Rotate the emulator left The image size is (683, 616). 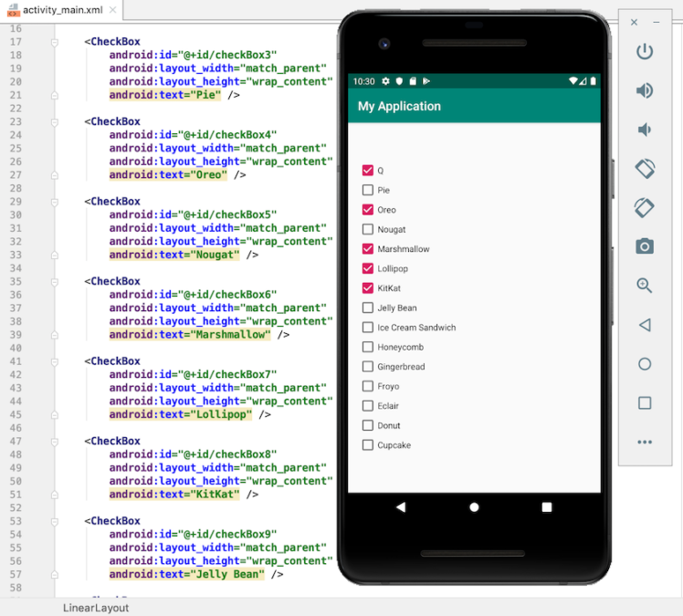645,169
